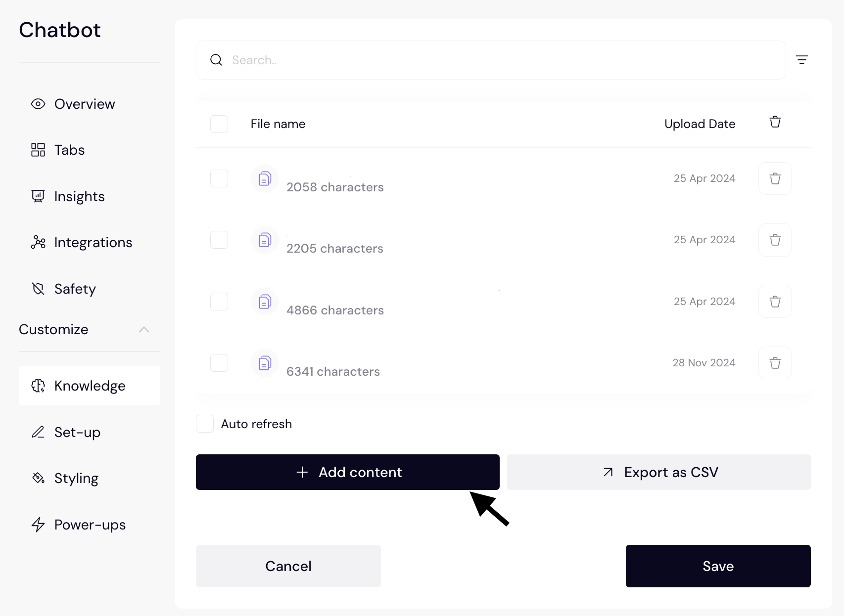Screen dimensions: 844x616
Task: Go to the Styling page
Action: tap(90, 478)
